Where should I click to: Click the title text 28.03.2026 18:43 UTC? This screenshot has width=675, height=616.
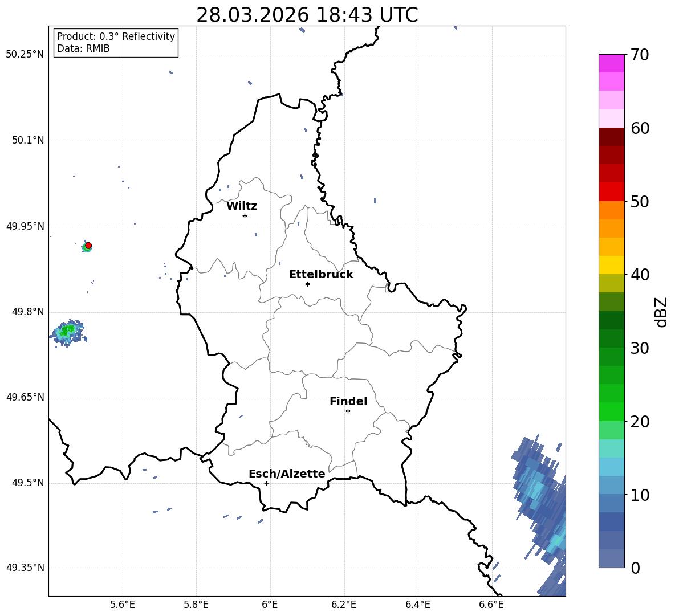(307, 15)
